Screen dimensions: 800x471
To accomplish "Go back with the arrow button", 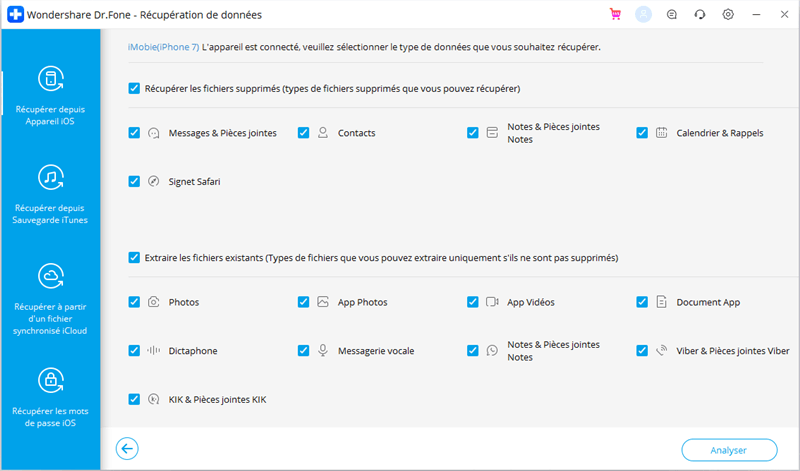I will pos(127,449).
